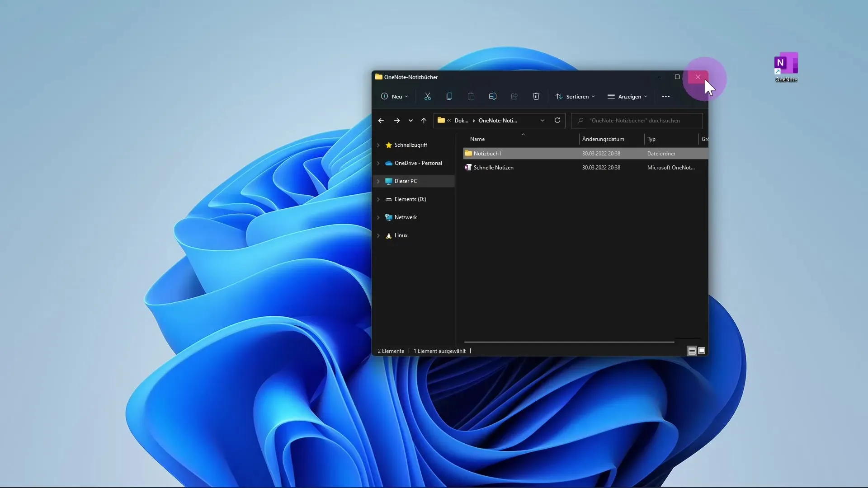868x488 pixels.
Task: Open the Neu dropdown menu
Action: 395,97
